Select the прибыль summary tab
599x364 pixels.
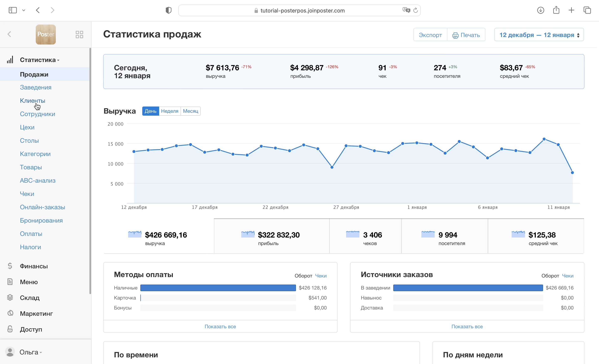[x=271, y=236]
